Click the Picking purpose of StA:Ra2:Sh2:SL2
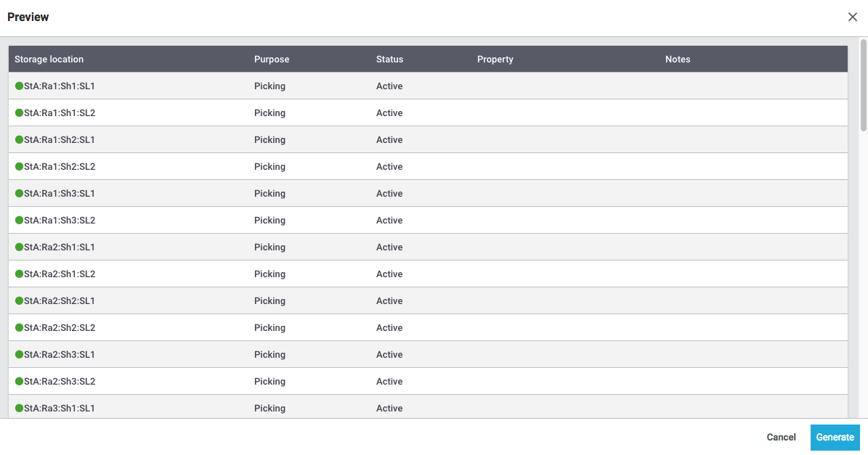This screenshot has width=868, height=455. tap(269, 328)
